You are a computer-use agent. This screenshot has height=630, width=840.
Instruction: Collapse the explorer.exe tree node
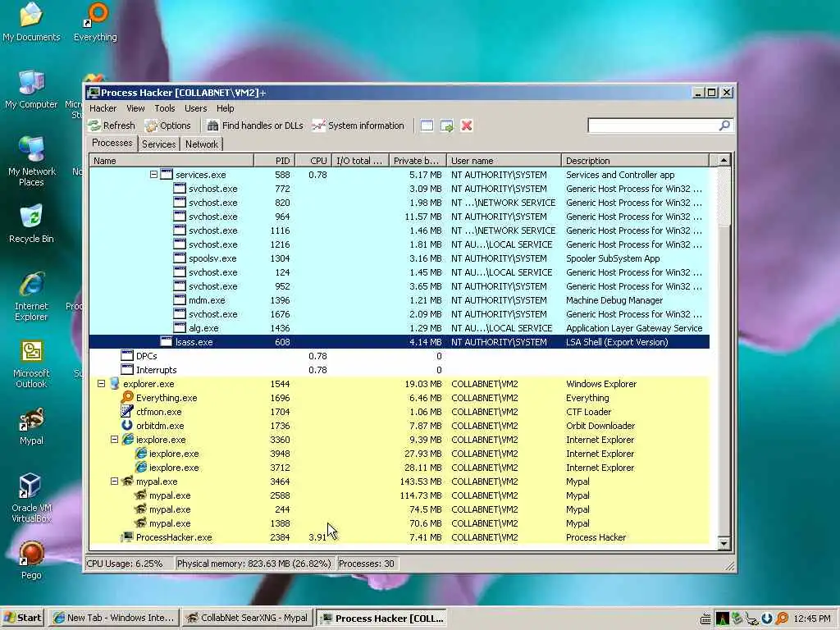[x=101, y=384]
